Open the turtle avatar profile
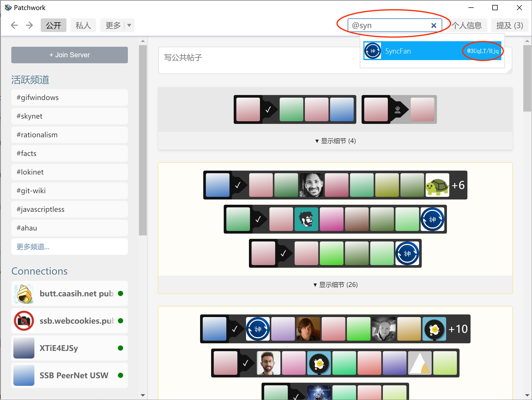Screen dimensions: 532x400 click(437, 185)
